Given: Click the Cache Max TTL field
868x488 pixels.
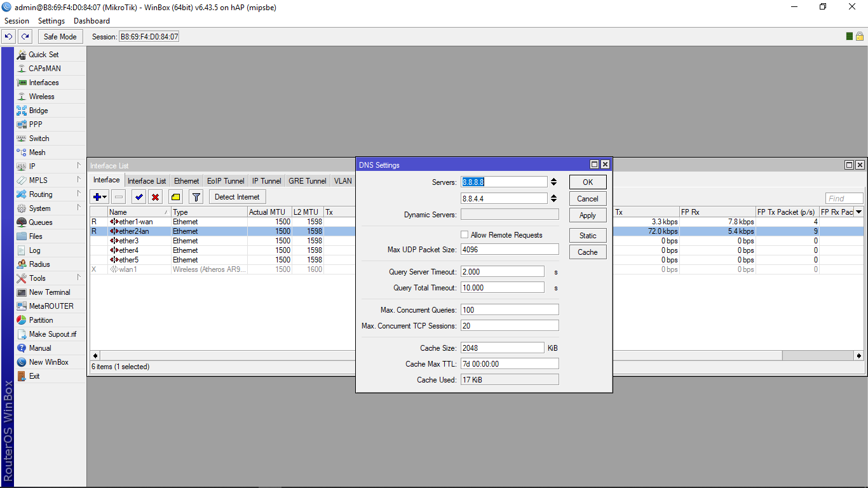Looking at the screenshot, I should point(510,364).
